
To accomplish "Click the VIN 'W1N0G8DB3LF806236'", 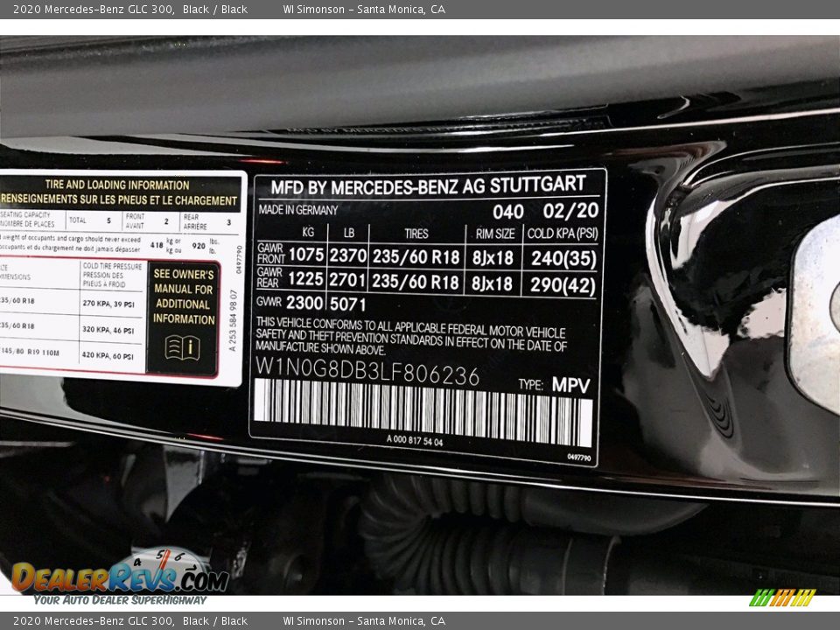I will 367,371.
